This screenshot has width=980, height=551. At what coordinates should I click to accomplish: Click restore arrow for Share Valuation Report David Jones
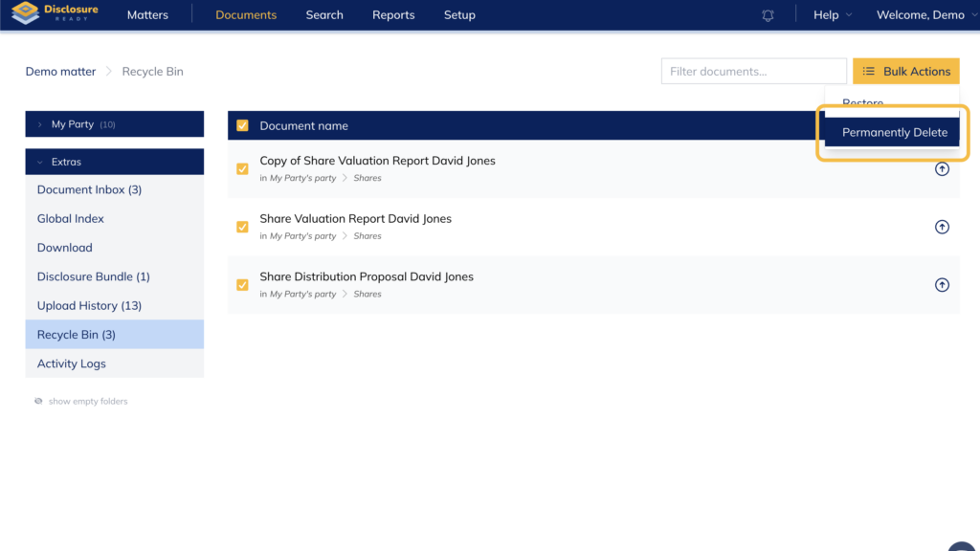[x=942, y=228]
